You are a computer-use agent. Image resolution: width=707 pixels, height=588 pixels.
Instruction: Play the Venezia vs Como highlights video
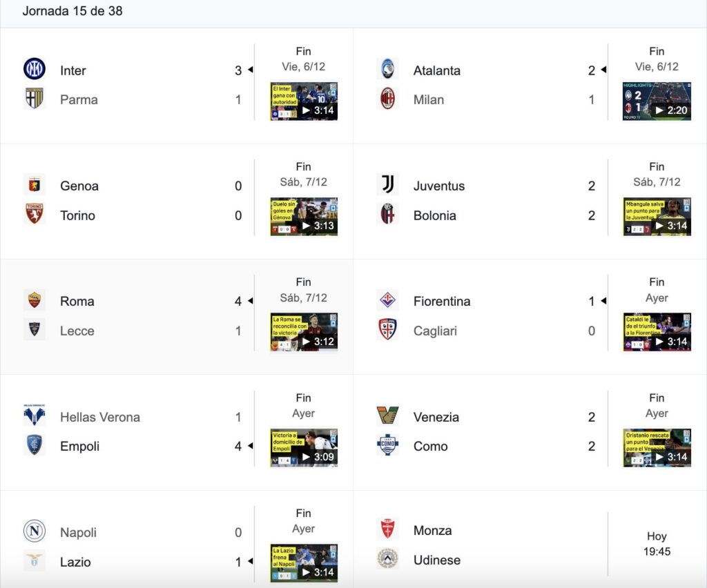pos(657,448)
